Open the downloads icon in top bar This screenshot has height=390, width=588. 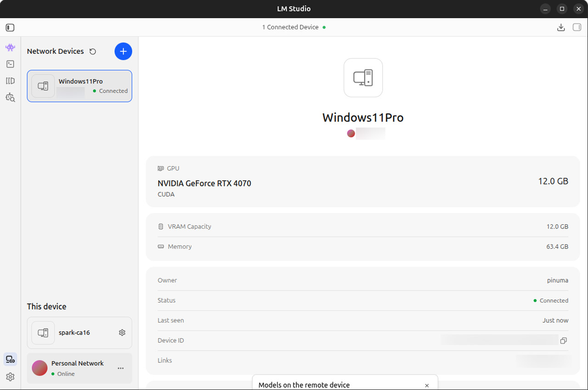point(561,28)
